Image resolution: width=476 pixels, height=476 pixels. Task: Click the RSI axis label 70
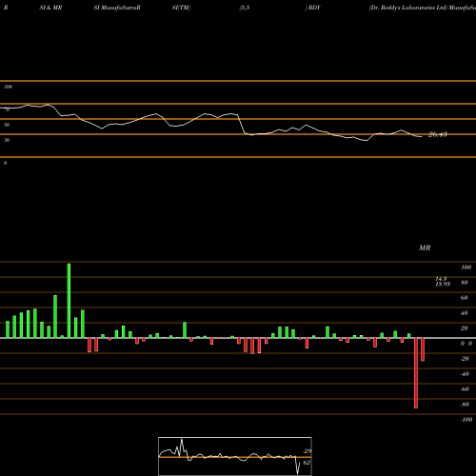point(7,109)
